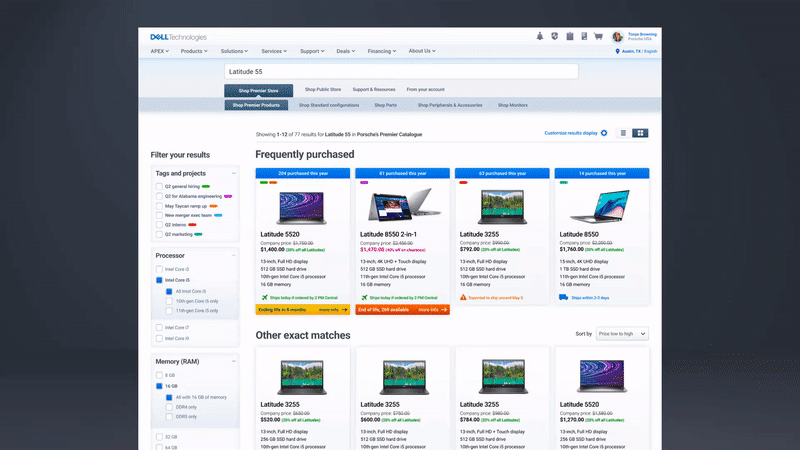Image resolution: width=800 pixels, height=450 pixels.
Task: Open the Latitude 5520 product title
Action: click(x=280, y=234)
